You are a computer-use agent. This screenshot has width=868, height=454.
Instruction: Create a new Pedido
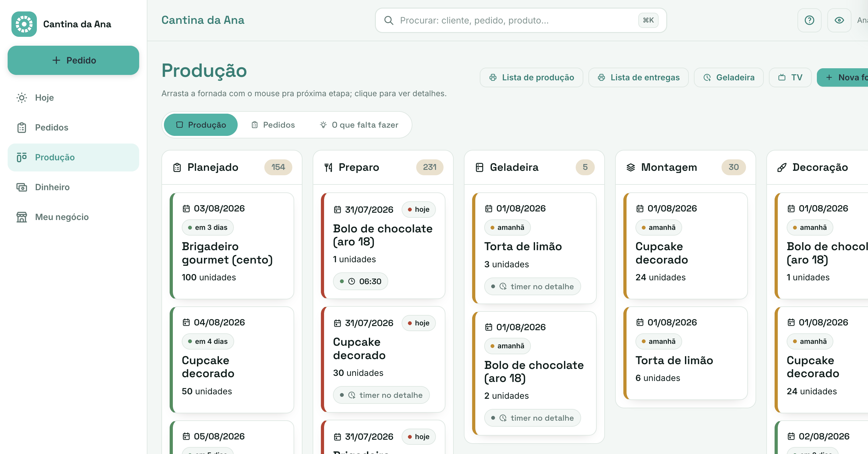[73, 60]
